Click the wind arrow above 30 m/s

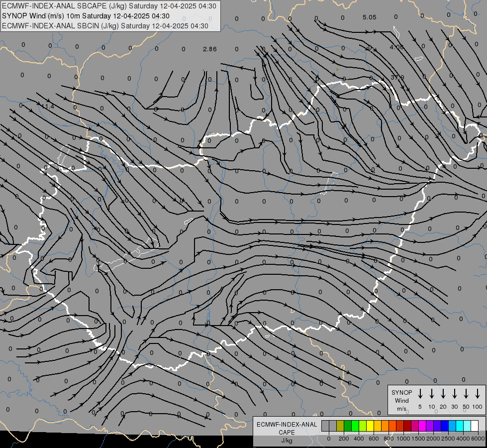coord(454,393)
